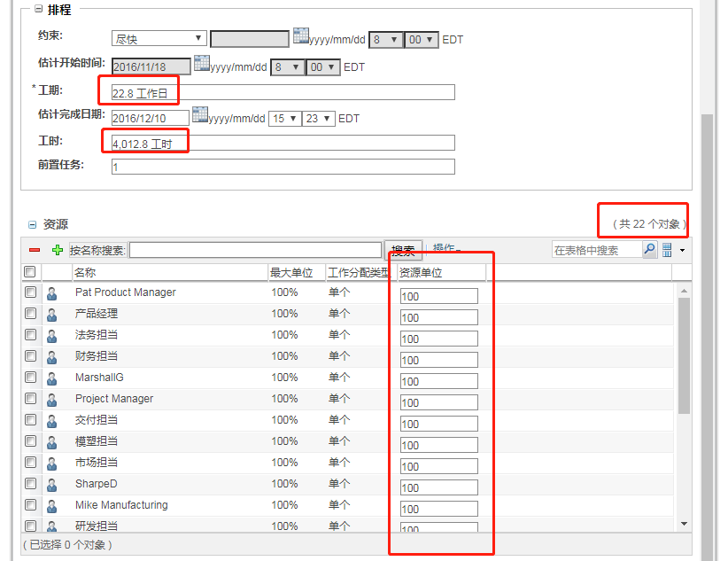Screen dimensions: 728x561
Task: Open the calendar picker for 估计完成日期
Action: [x=200, y=117]
